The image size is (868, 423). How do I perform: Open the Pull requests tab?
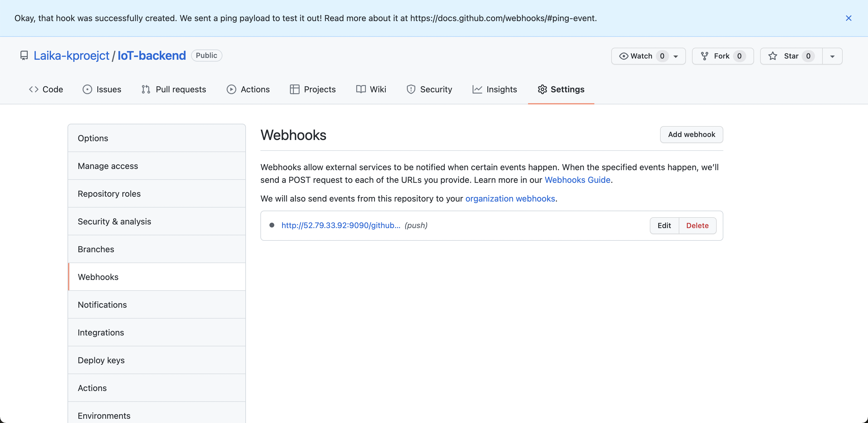[174, 89]
